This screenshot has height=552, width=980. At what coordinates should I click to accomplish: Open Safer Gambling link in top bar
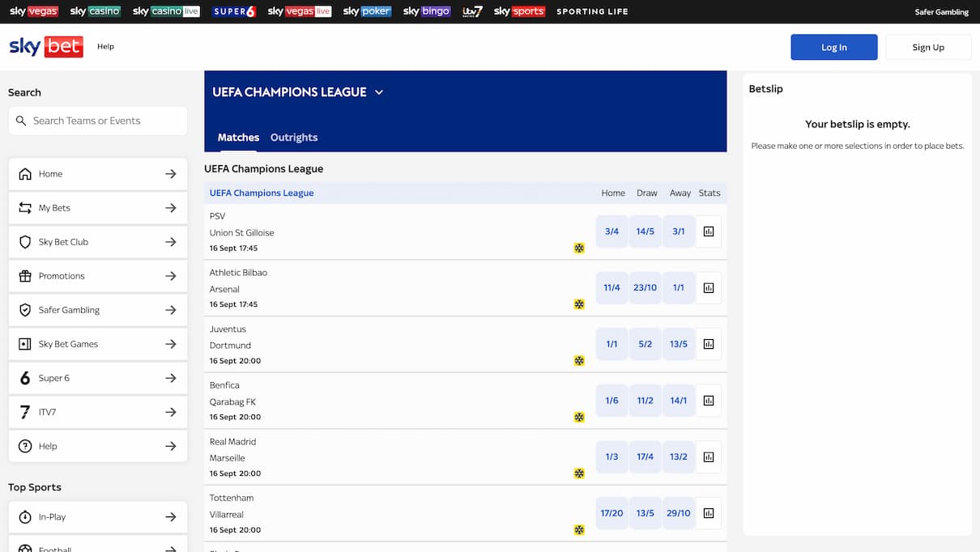click(x=942, y=12)
